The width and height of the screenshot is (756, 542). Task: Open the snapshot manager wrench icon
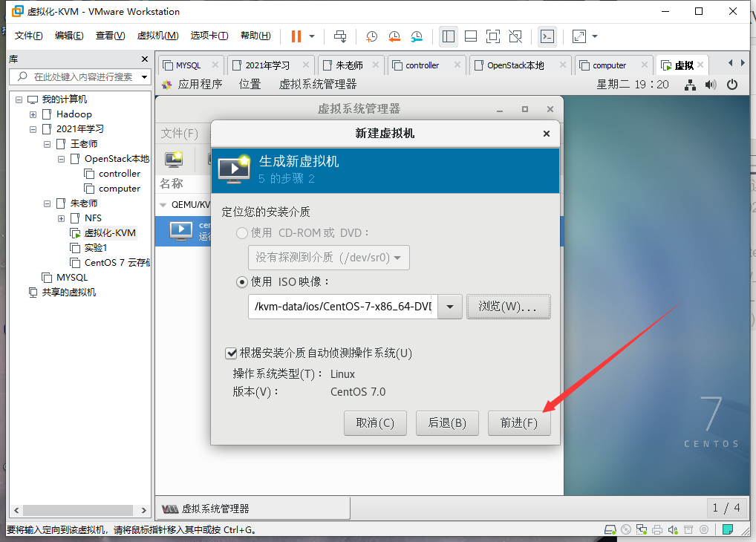pos(417,36)
